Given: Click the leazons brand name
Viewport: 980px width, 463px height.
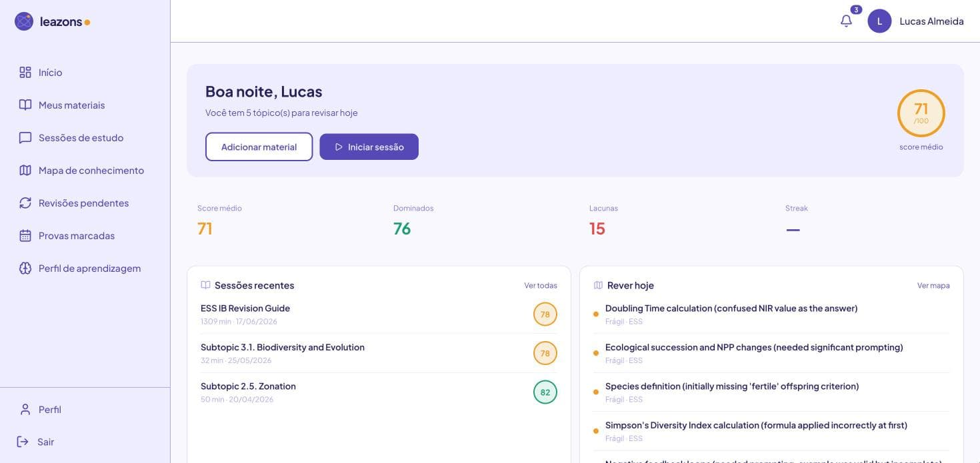Looking at the screenshot, I should pyautogui.click(x=61, y=21).
